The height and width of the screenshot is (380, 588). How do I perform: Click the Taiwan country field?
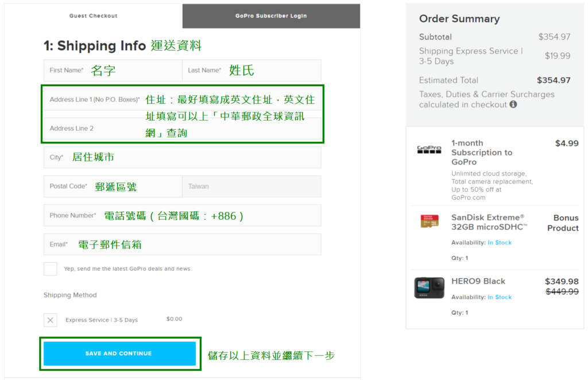pyautogui.click(x=252, y=186)
